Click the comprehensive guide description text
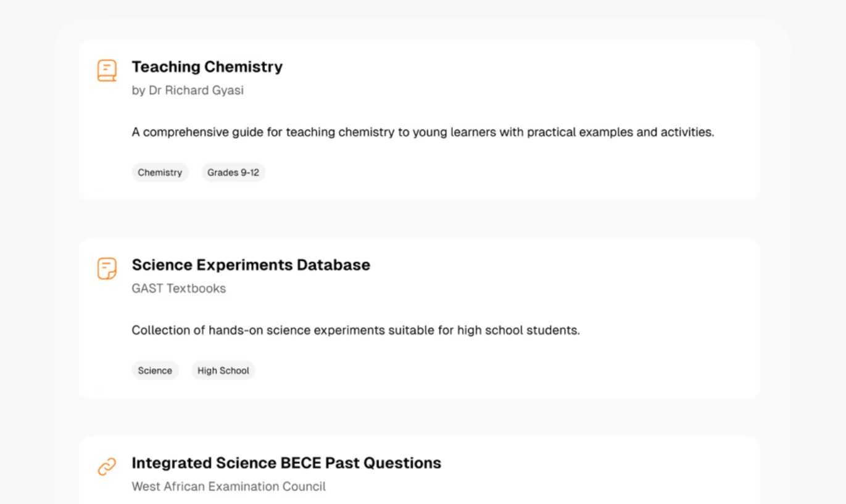 click(x=423, y=132)
